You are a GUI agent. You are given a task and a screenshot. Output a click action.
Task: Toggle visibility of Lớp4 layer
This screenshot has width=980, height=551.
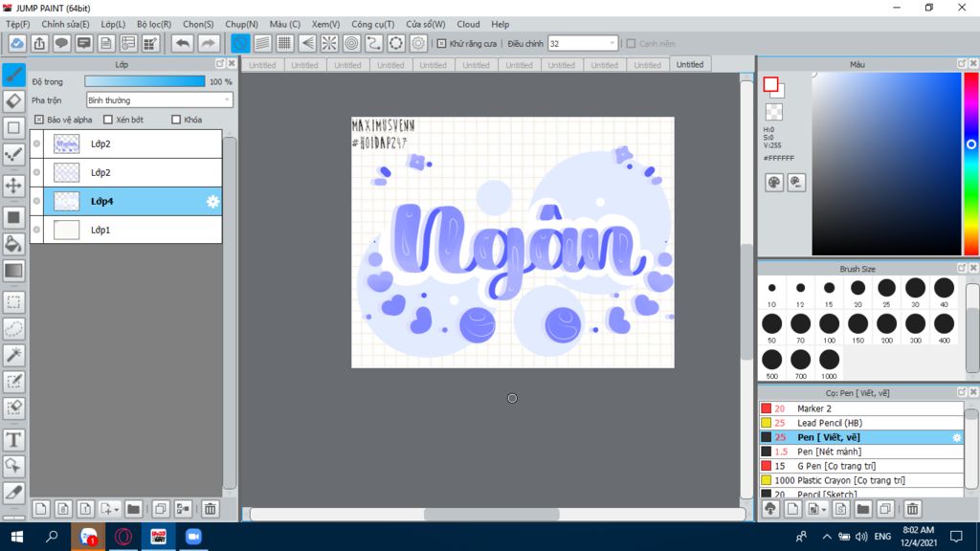tap(37, 201)
